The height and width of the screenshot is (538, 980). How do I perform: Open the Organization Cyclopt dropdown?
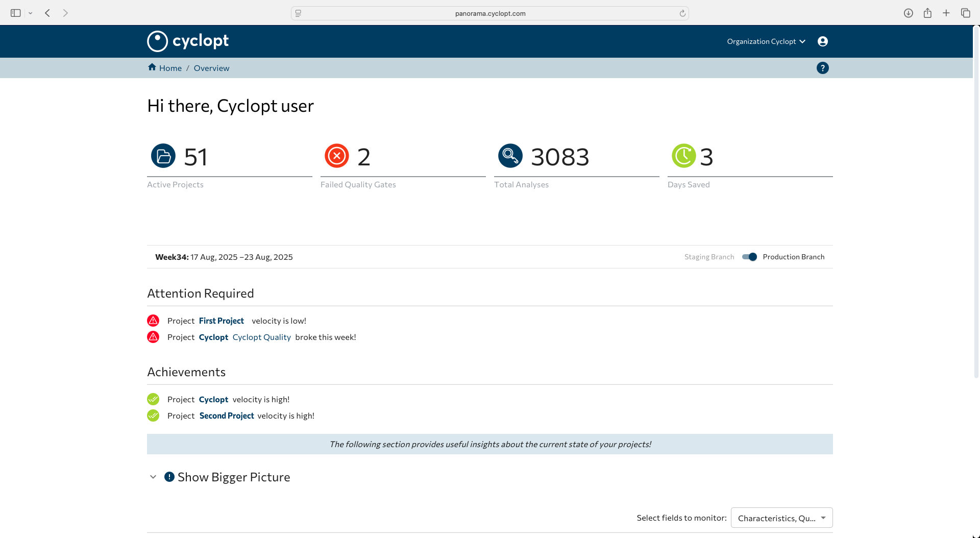pyautogui.click(x=766, y=41)
